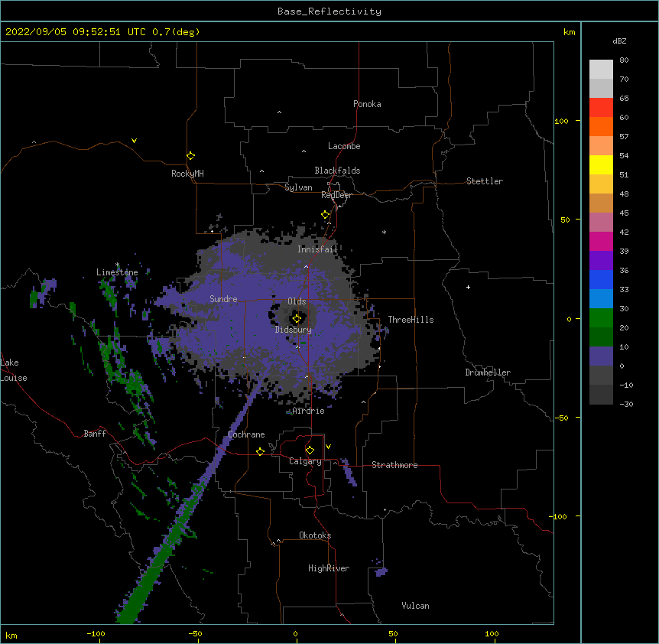Image resolution: width=659 pixels, height=644 pixels.
Task: Select the Blackfalds label
Action: [x=337, y=171]
